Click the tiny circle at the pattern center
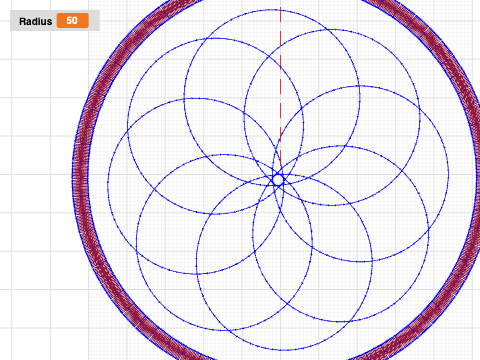The image size is (480, 360). click(x=278, y=180)
